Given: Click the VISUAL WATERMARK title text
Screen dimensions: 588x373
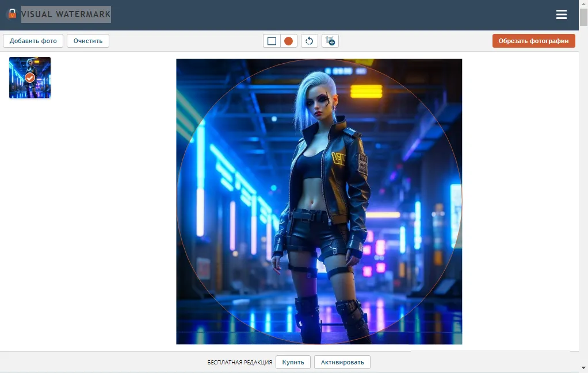Looking at the screenshot, I should pos(66,14).
